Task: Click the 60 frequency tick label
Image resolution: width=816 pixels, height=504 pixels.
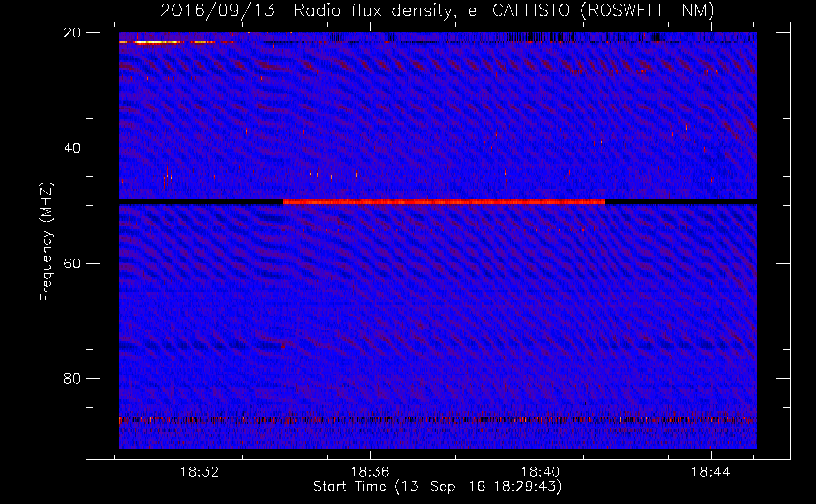Action: click(x=73, y=263)
